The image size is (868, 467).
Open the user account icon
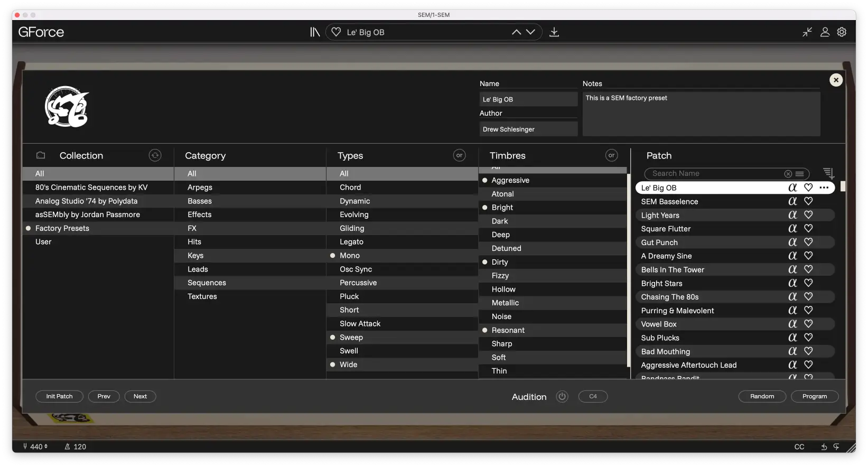(x=825, y=32)
